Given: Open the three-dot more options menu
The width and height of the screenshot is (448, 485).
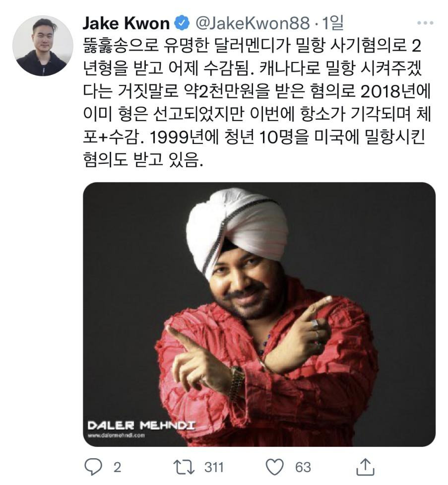Looking at the screenshot, I should [425, 22].
